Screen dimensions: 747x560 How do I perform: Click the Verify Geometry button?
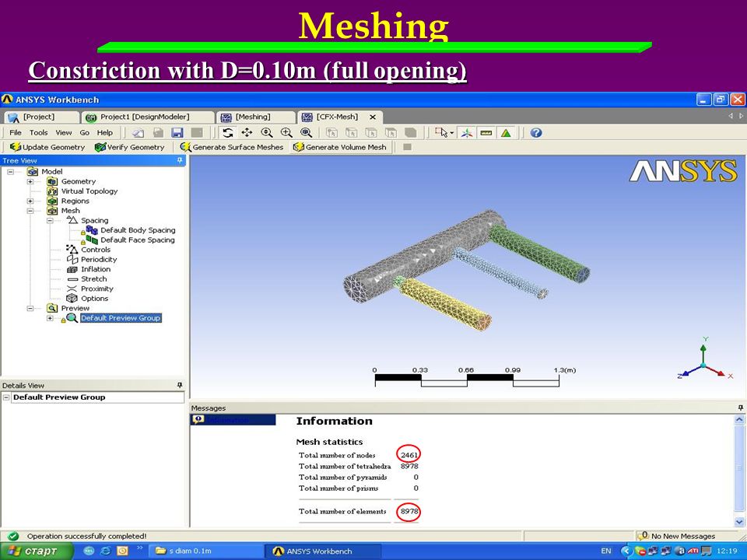click(x=130, y=147)
